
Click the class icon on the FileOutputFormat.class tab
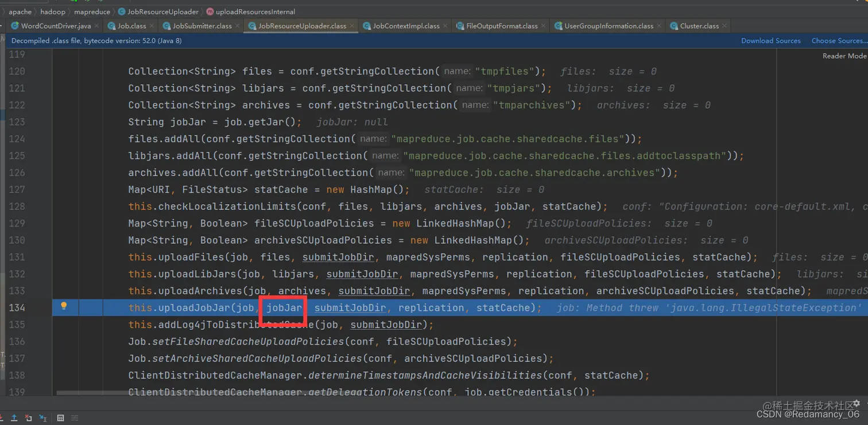pyautogui.click(x=460, y=26)
